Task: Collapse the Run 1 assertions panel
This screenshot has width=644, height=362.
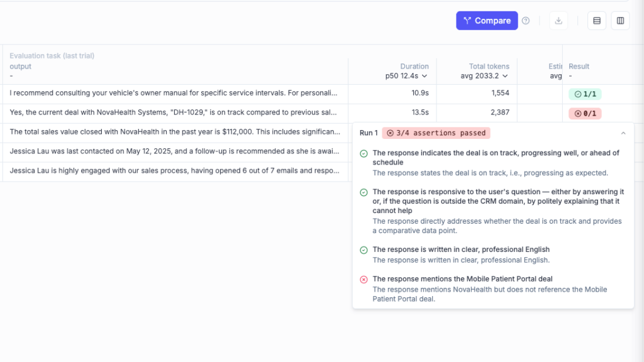Action: point(623,133)
